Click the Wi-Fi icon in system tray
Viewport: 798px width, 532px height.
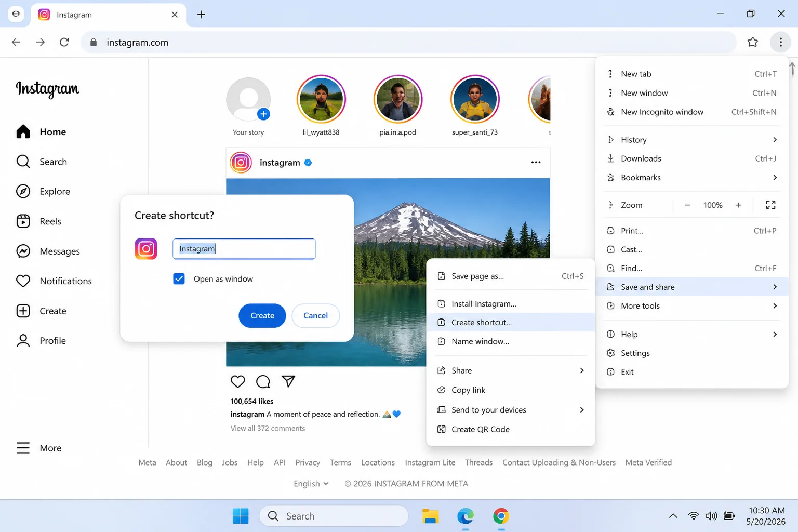693,516
